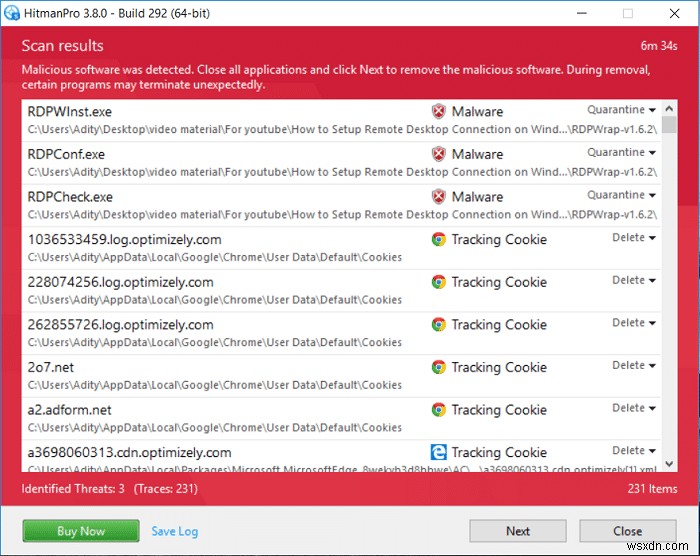Click the green Buy Now button
Image resolution: width=700 pixels, height=556 pixels.
click(x=81, y=531)
